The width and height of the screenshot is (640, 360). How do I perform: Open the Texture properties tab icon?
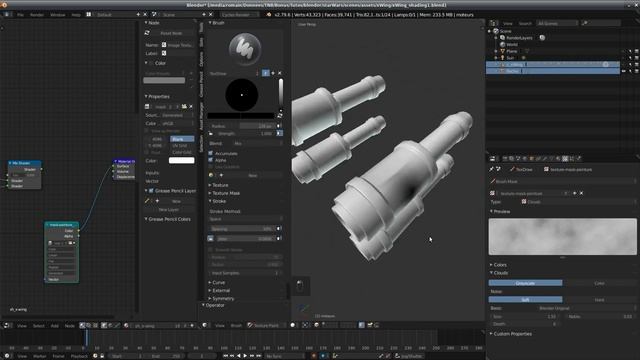(565, 158)
